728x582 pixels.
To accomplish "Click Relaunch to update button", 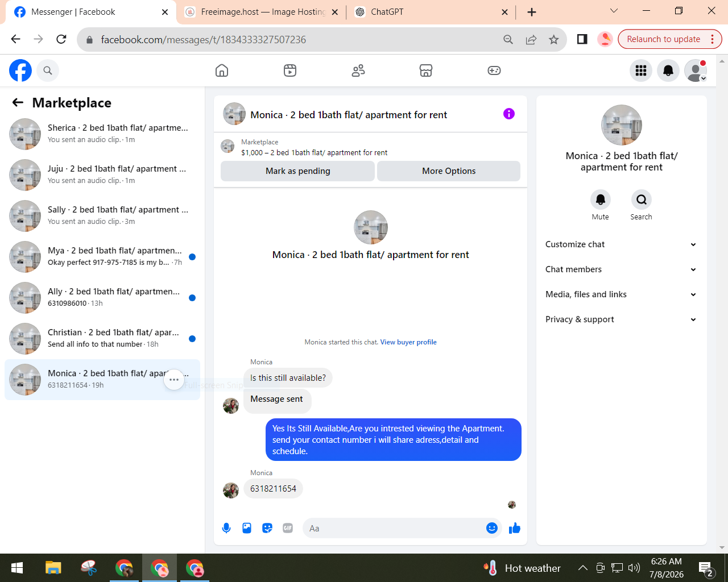I will pos(663,39).
